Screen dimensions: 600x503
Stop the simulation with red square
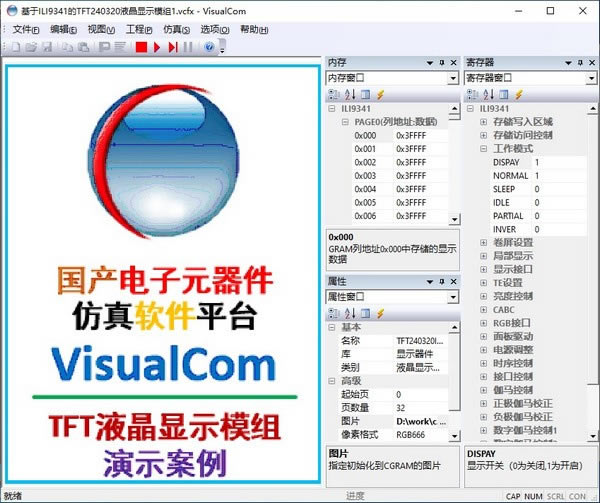[141, 47]
